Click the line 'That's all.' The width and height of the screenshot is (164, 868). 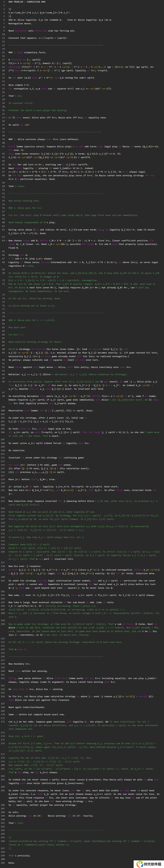[16, 96]
